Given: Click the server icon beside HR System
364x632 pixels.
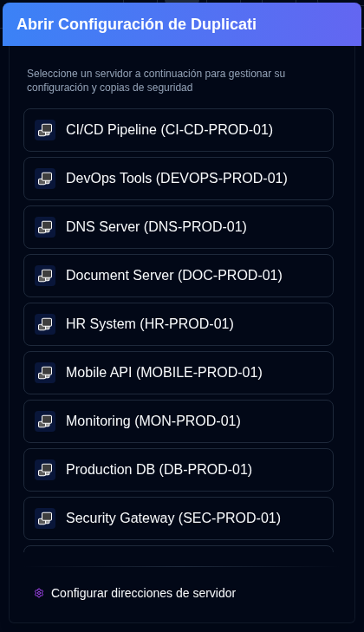Looking at the screenshot, I should pyautogui.click(x=45, y=324).
